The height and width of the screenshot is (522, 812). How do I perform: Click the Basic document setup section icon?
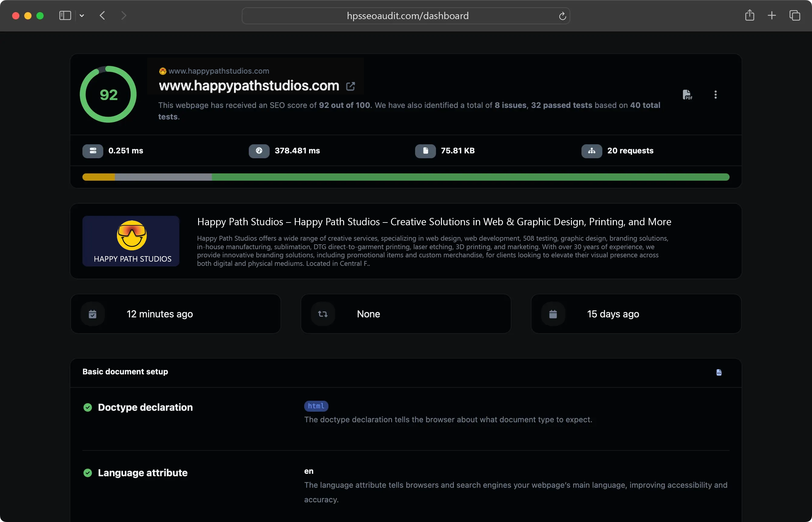pos(719,372)
